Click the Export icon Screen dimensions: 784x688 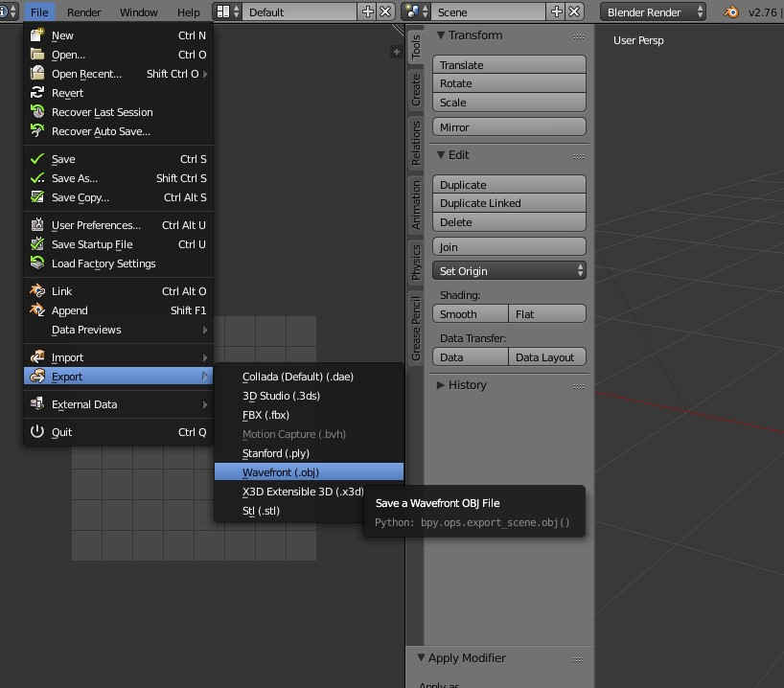(37, 376)
